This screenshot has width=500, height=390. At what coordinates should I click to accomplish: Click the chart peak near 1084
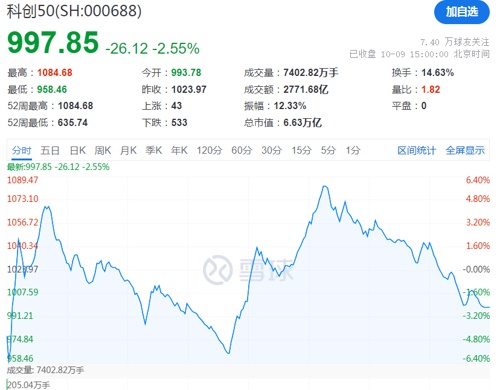coord(325,187)
